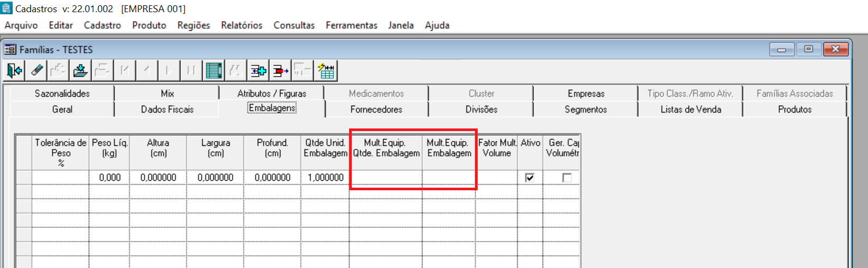The width and height of the screenshot is (868, 268).
Task: Open the Produto menu
Action: click(149, 25)
